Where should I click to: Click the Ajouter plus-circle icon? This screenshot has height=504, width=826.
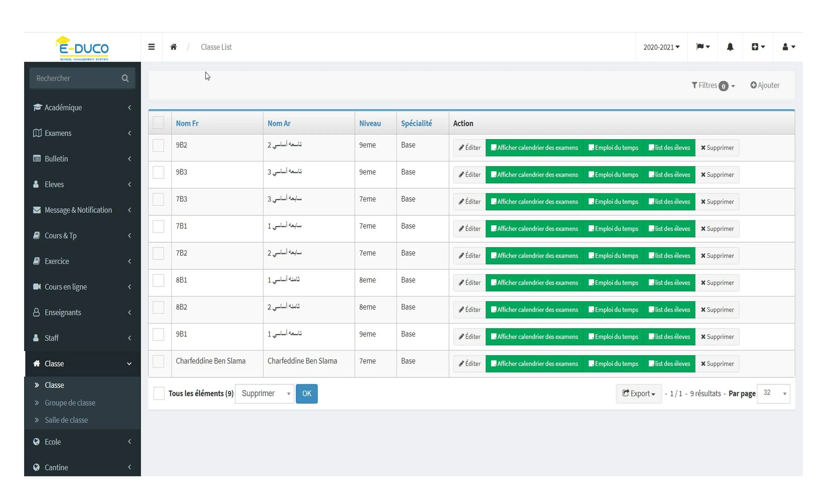coord(753,85)
